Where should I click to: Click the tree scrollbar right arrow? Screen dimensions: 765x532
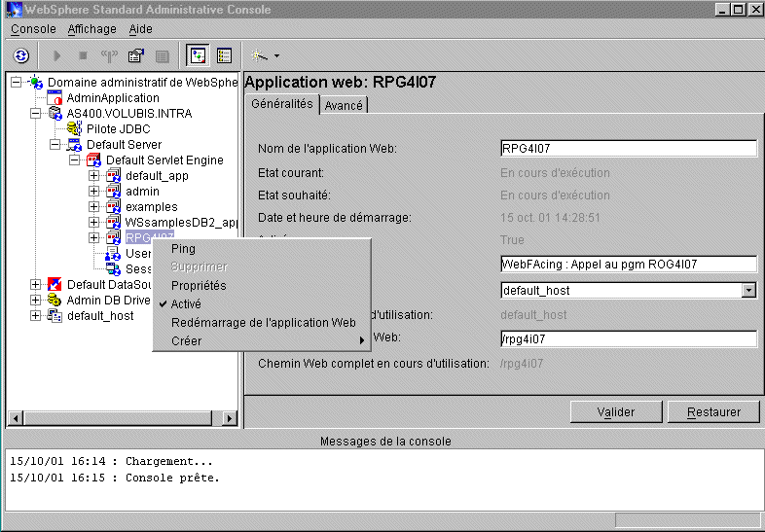click(x=230, y=418)
